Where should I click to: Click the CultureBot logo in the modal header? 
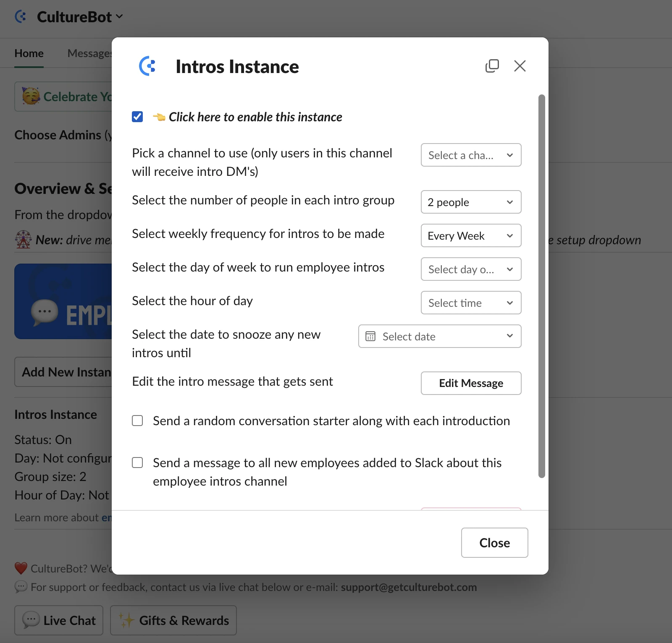(147, 66)
